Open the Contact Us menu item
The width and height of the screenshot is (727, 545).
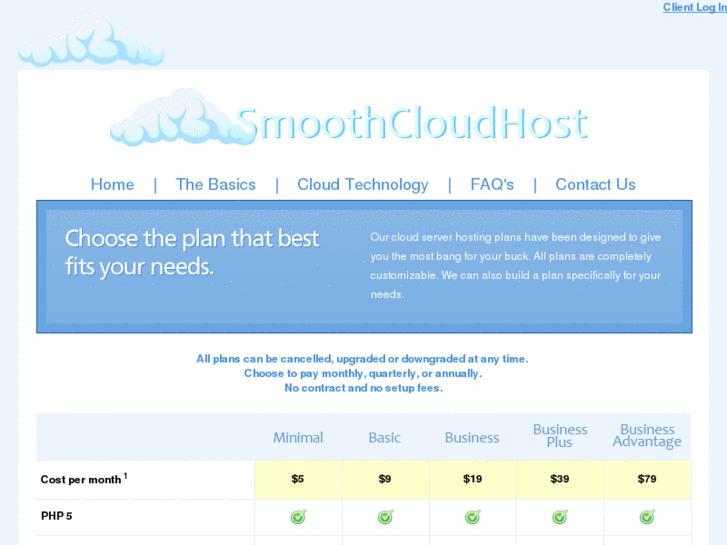pyautogui.click(x=595, y=185)
